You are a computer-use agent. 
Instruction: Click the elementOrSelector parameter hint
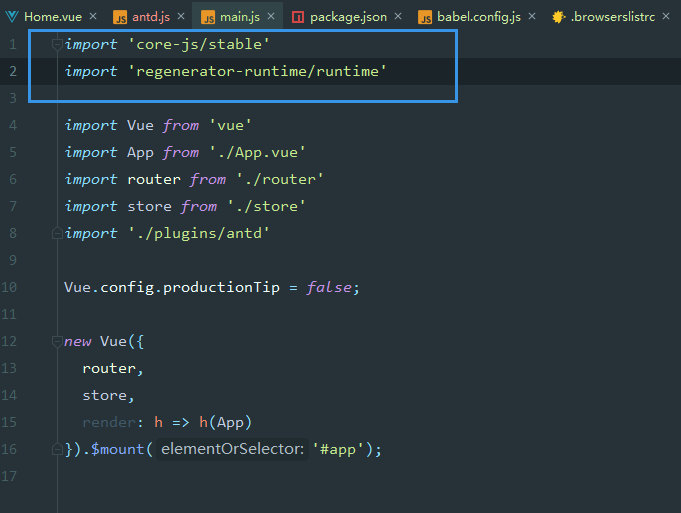(232, 449)
